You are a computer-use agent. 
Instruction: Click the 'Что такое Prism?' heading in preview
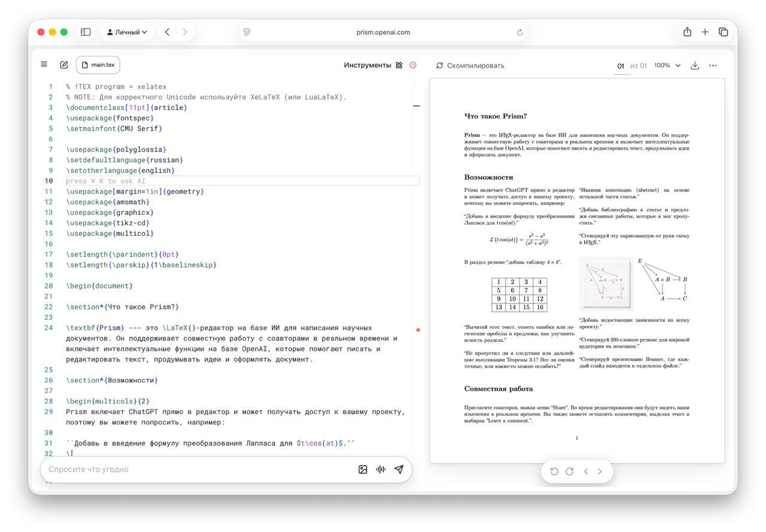(496, 116)
